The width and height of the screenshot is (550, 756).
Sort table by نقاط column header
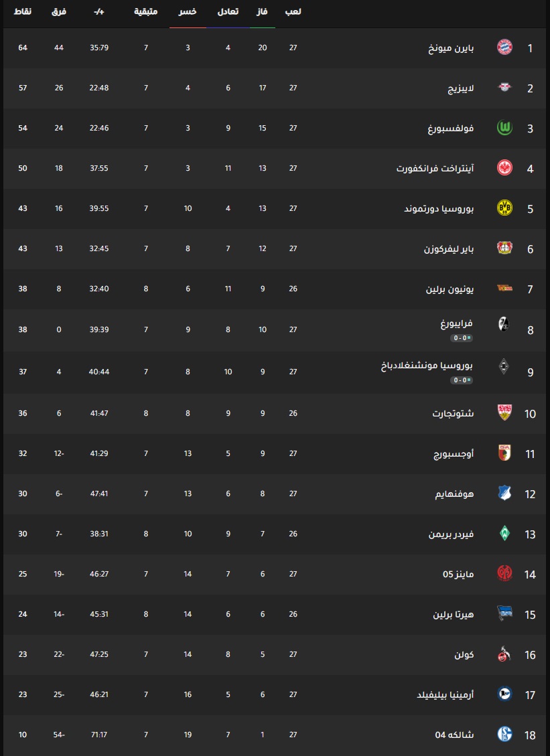(23, 11)
